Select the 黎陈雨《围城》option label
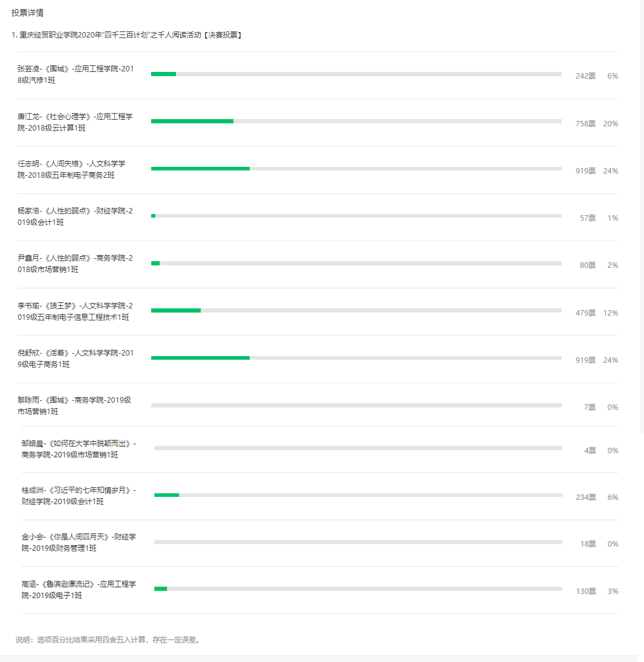This screenshot has height=662, width=644. (x=74, y=406)
